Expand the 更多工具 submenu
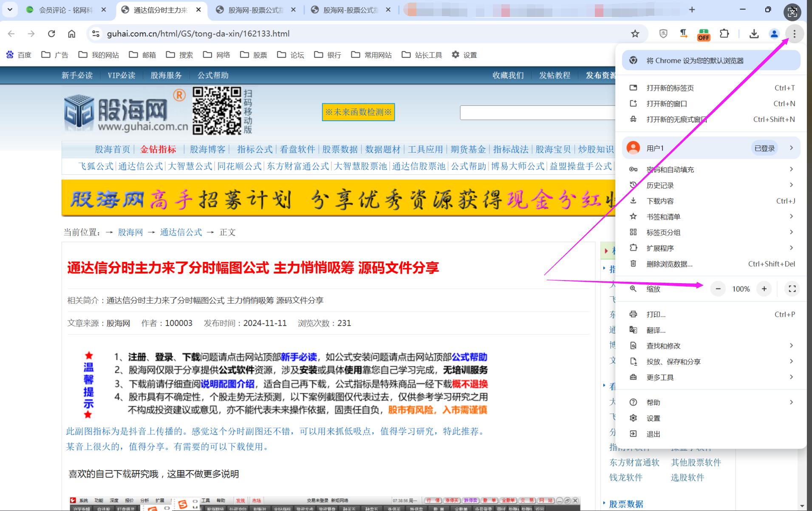This screenshot has height=511, width=812. [712, 378]
